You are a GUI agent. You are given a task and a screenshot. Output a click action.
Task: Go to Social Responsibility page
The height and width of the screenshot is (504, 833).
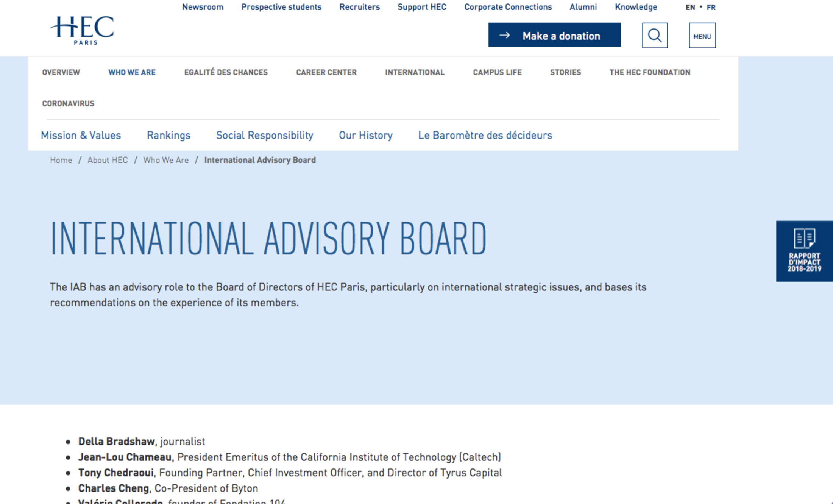pos(265,135)
